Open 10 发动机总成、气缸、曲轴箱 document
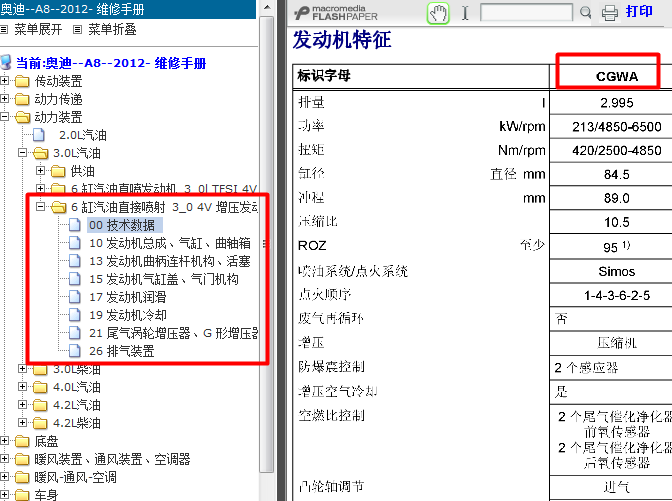 coord(170,243)
